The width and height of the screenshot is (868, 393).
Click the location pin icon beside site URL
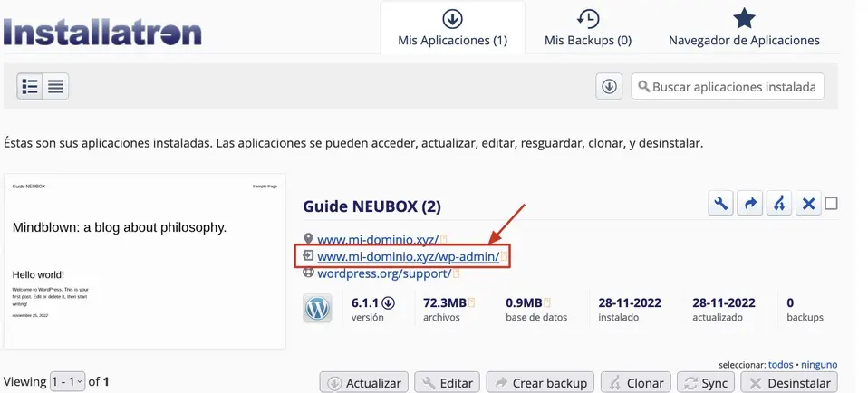tap(308, 239)
